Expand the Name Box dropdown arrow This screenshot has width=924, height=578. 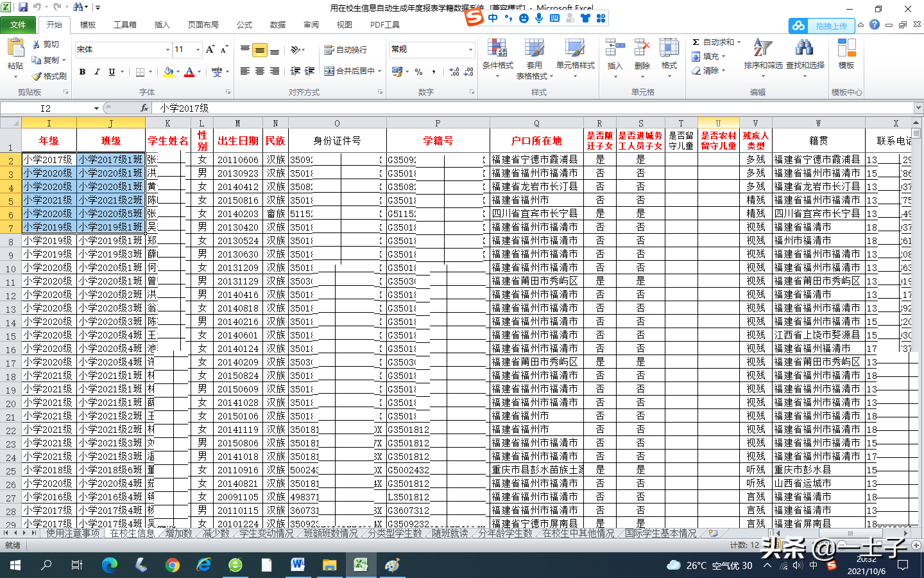(x=96, y=108)
